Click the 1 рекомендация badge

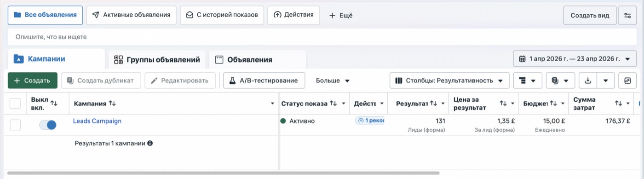[369, 121]
